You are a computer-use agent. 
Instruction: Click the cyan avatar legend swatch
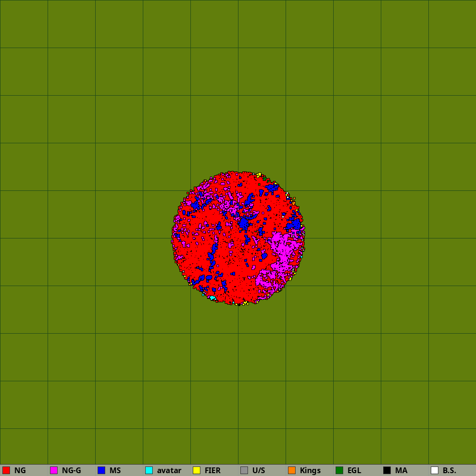[149, 470]
